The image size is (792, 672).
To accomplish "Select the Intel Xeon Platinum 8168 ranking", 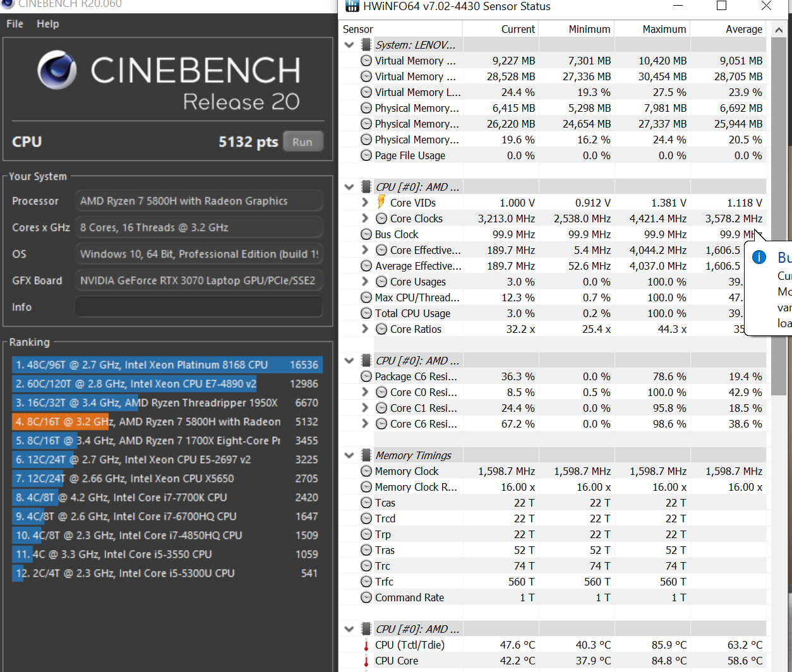I will [x=167, y=364].
